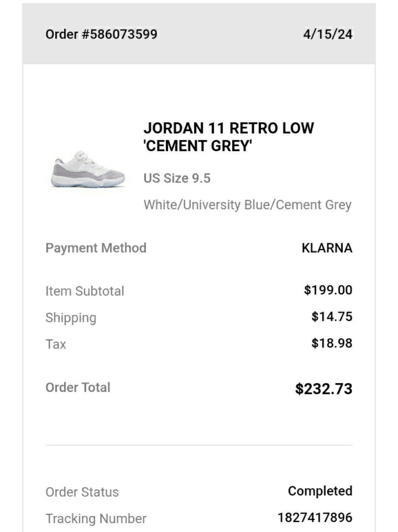Viewport: 398px width, 532px height.
Task: Click the US Size 9.5 text
Action: coord(177,178)
